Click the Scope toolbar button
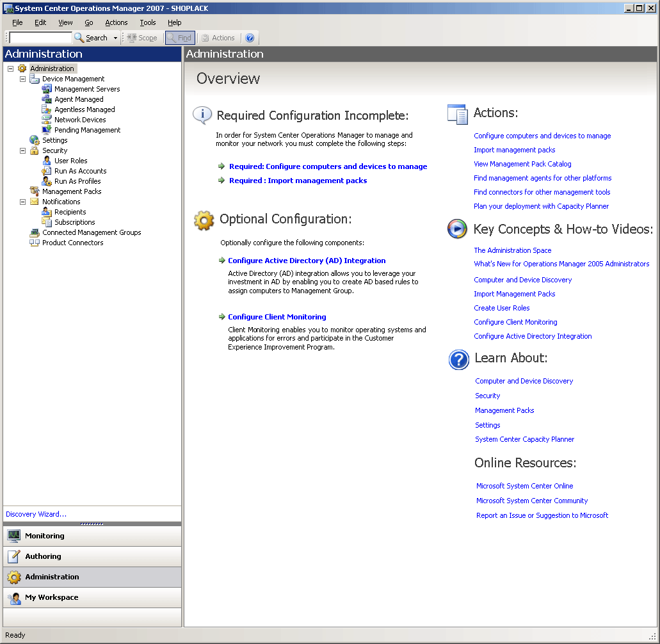 (142, 38)
